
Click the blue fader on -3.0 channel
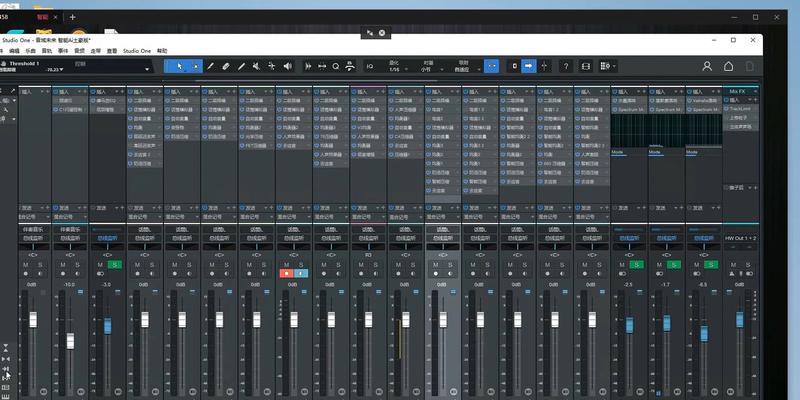(x=108, y=326)
